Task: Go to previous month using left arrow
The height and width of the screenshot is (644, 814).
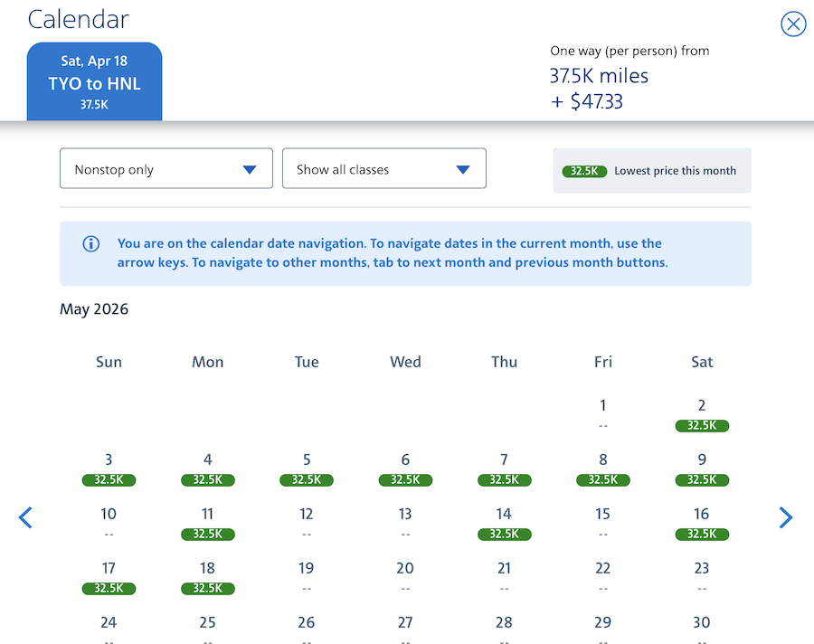Action: click(25, 517)
